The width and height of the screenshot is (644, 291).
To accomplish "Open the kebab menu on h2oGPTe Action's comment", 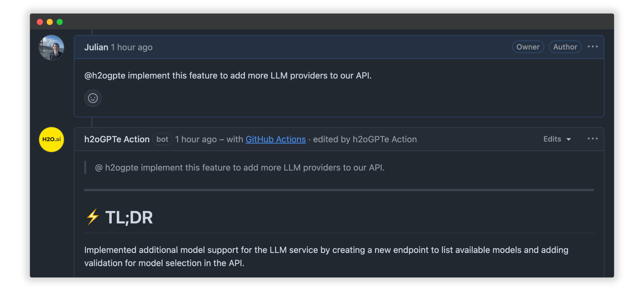I will pos(593,139).
